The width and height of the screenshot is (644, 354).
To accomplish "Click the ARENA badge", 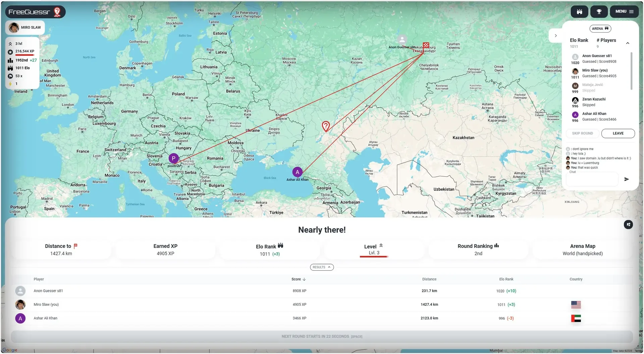I will pyautogui.click(x=600, y=29).
